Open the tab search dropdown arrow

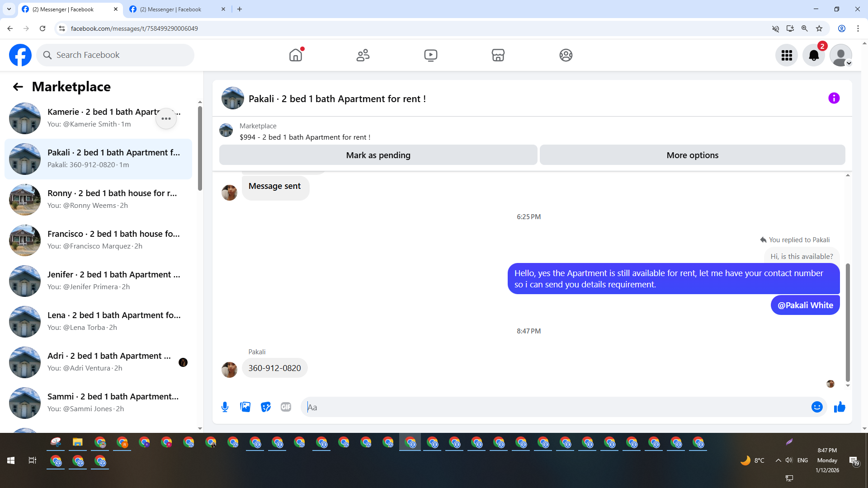pos(9,9)
